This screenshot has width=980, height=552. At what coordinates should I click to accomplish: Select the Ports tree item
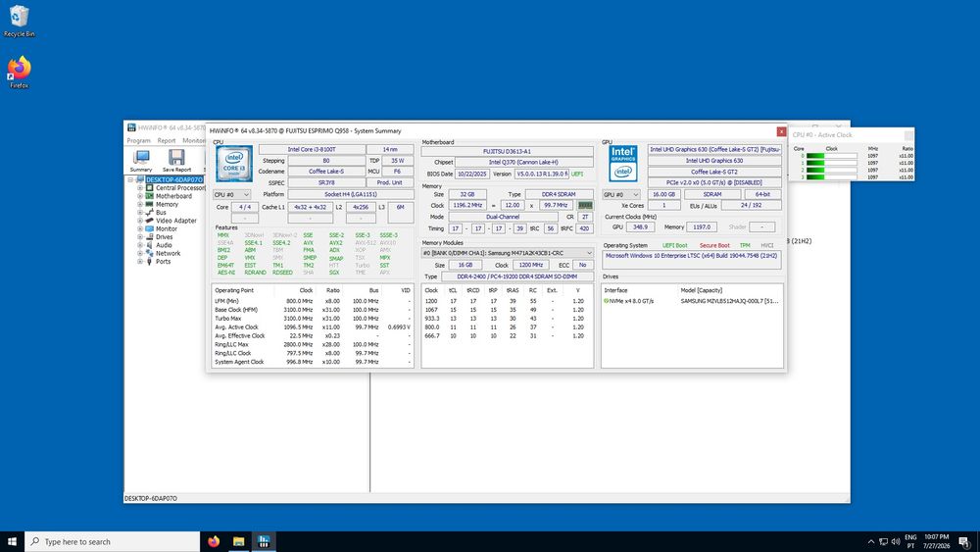click(163, 262)
